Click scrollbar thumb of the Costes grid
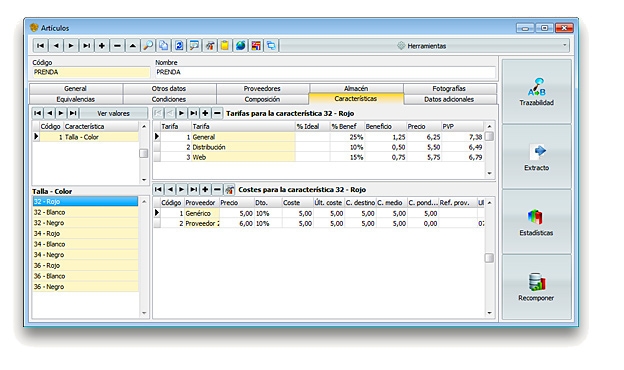The image size is (624, 370). coord(489,258)
